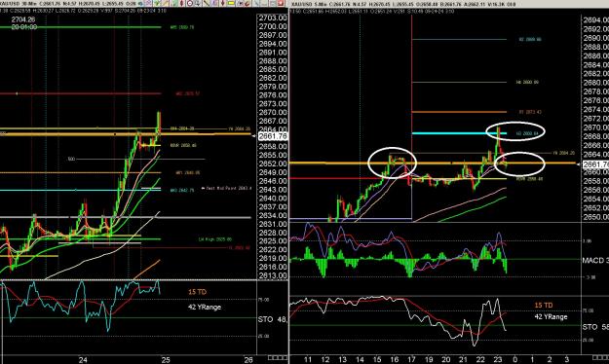Click hour 23 on right time axis
Screen dimensions: 609x364
(x=498, y=360)
